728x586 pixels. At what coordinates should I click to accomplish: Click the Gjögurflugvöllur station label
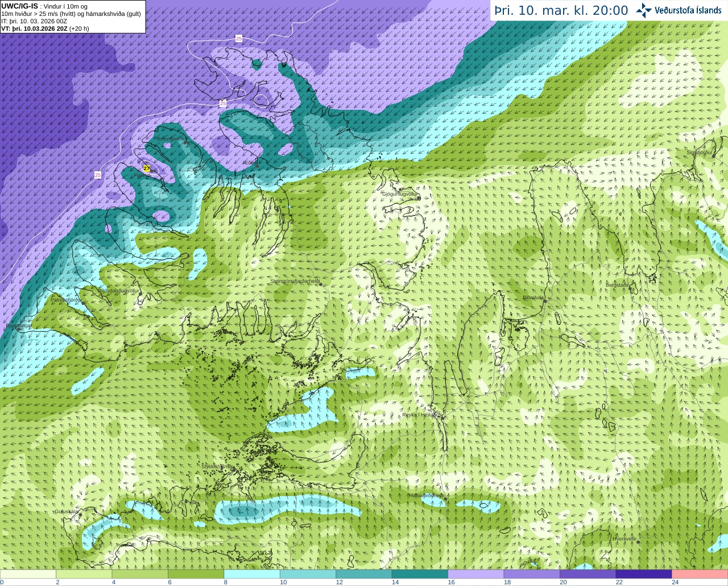pyautogui.click(x=400, y=194)
